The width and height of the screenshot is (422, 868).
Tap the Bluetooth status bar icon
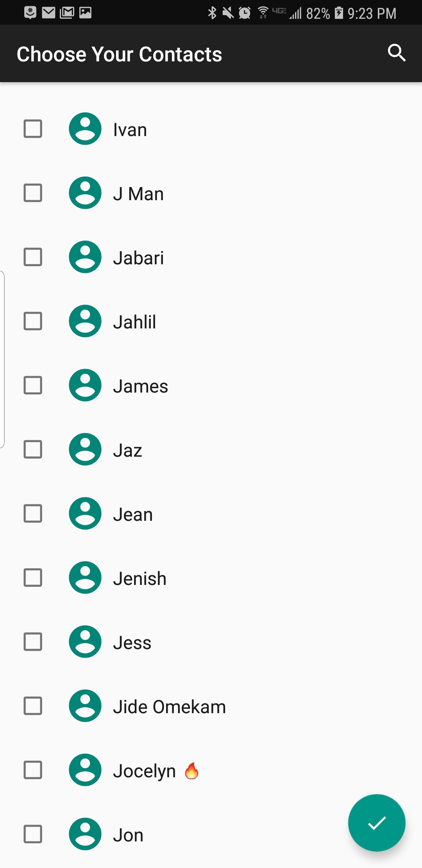[212, 13]
